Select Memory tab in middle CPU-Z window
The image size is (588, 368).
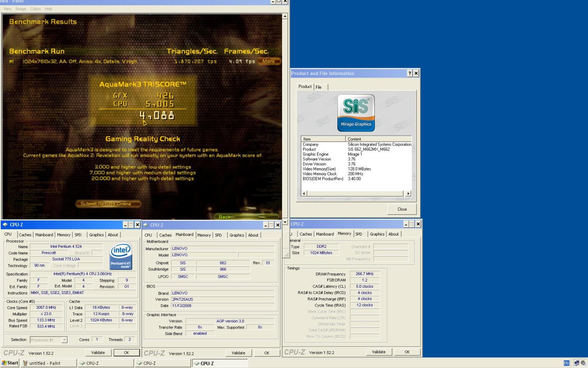point(204,235)
